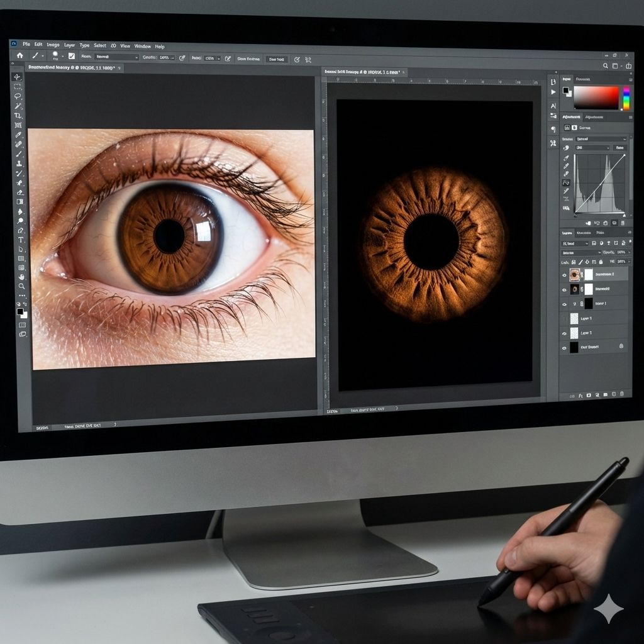Click the foreground color swatch in toolbar

(20, 311)
